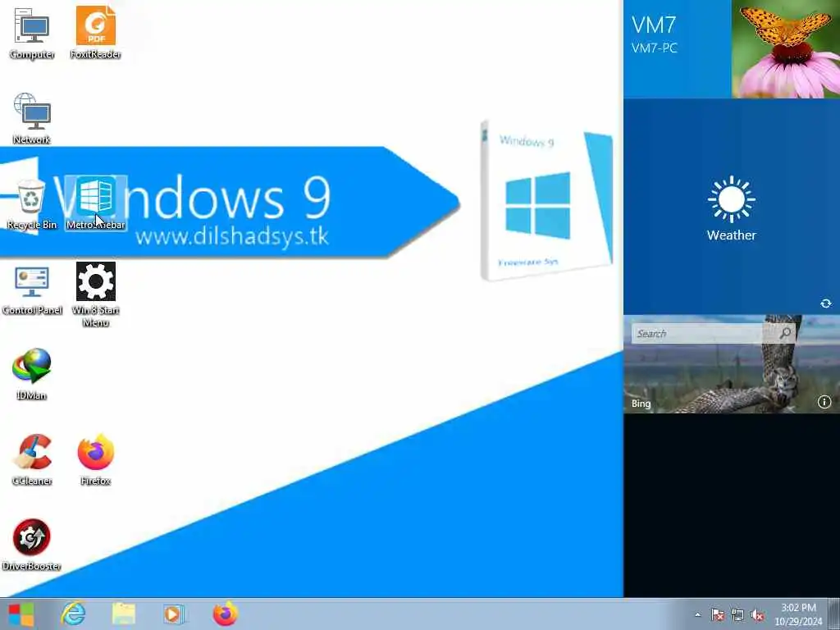840x630 pixels.
Task: Click the Bing search magnifier icon
Action: coord(785,334)
